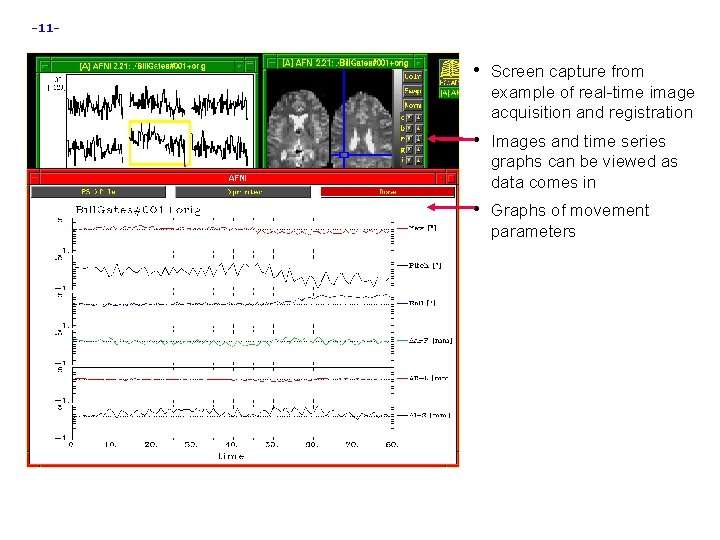Click the Colr button in image viewer
The image size is (720, 540).
(x=412, y=77)
